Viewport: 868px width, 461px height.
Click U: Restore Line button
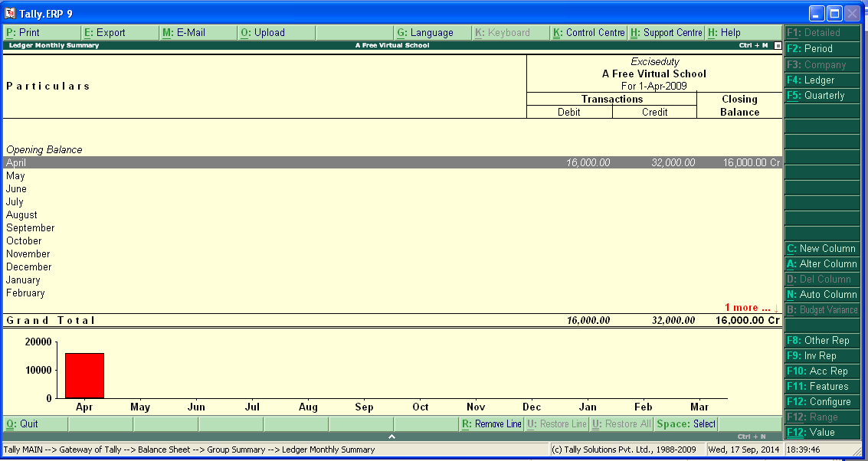(x=556, y=424)
